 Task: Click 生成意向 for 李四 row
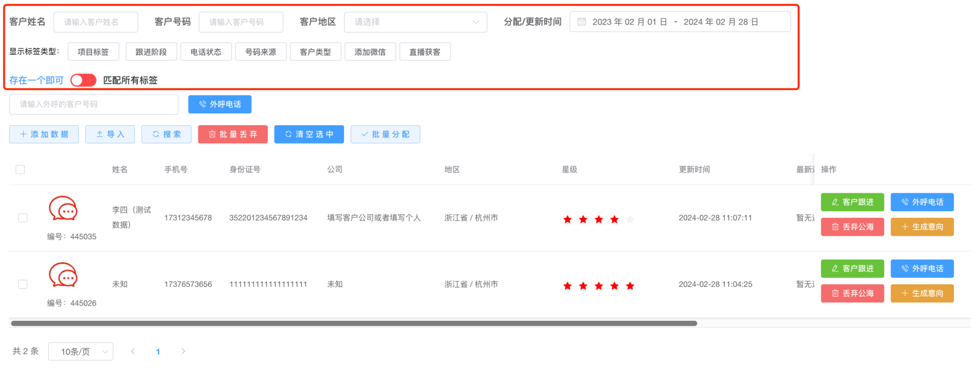(922, 227)
